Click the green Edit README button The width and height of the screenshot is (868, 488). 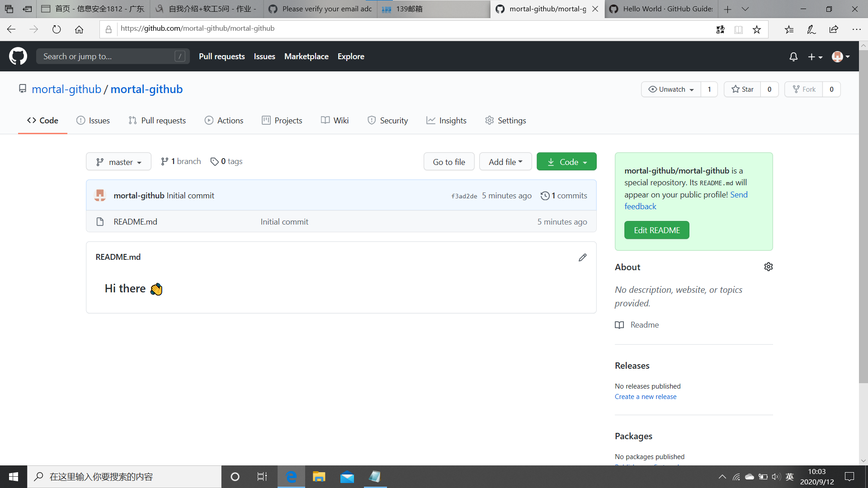coord(657,230)
